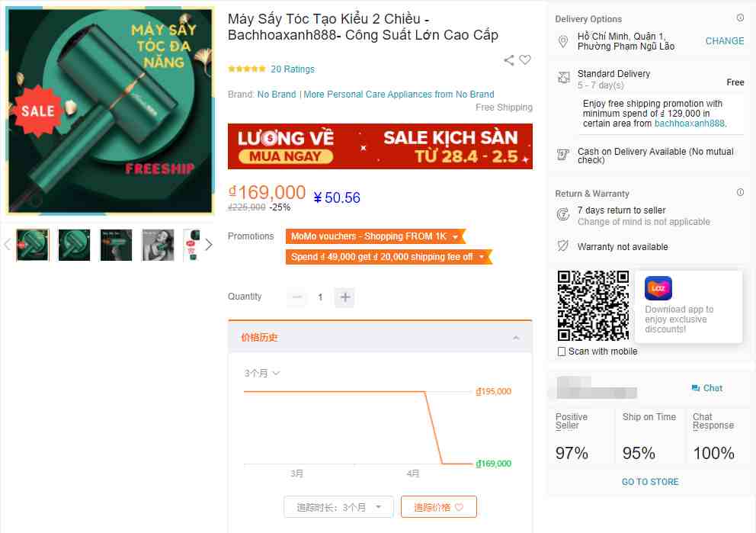Click the location pin icon
This screenshot has width=756, height=533.
tap(562, 41)
